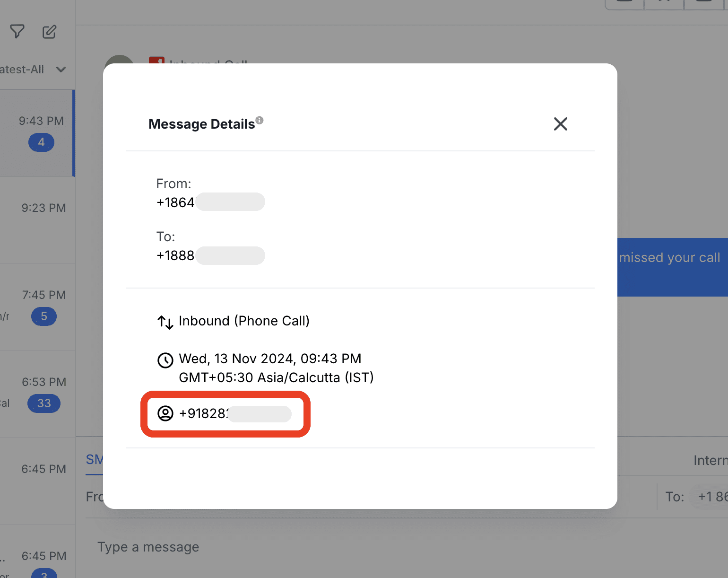Select the 7:45 PM conversation

(38, 307)
